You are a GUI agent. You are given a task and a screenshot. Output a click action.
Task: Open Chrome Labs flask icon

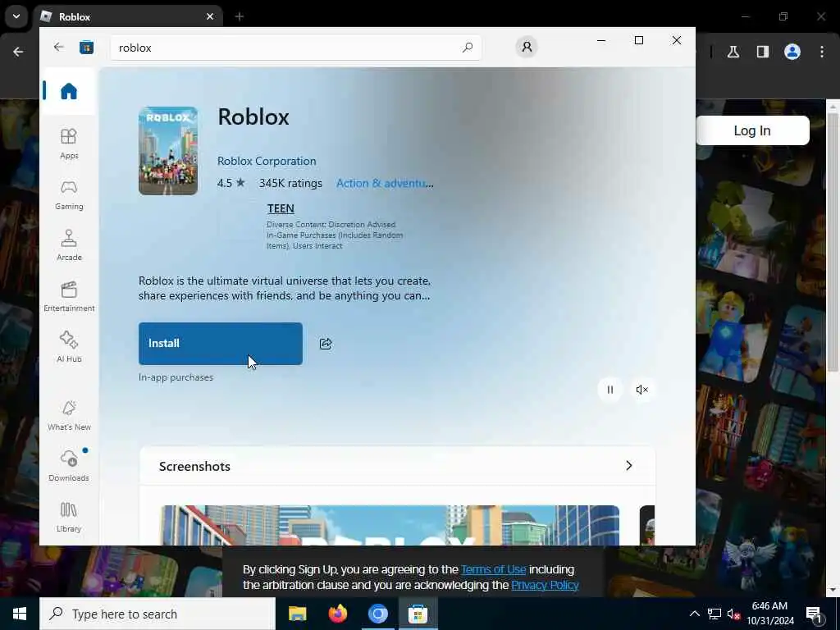click(x=733, y=52)
